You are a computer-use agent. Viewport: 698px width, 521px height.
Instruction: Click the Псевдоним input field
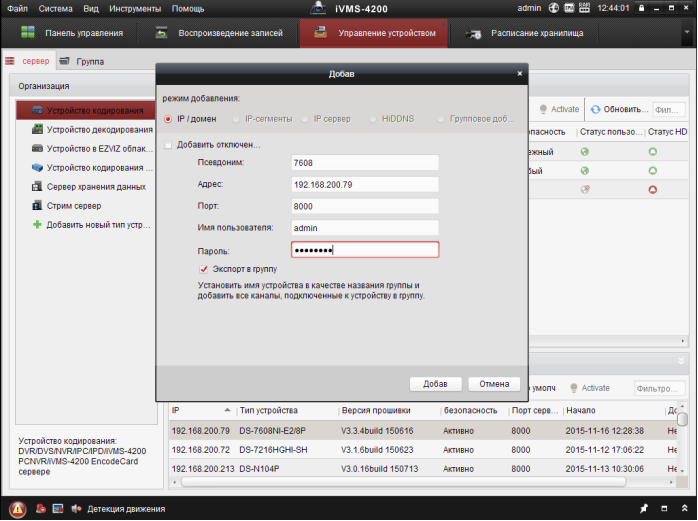coord(365,163)
